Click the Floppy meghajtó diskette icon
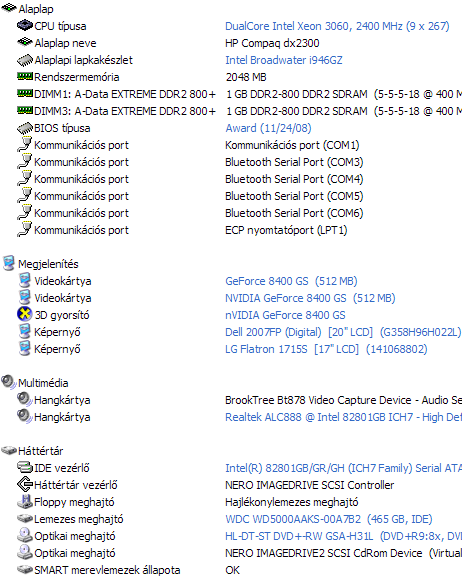Viewport: 462px width, 578px height. tap(25, 501)
